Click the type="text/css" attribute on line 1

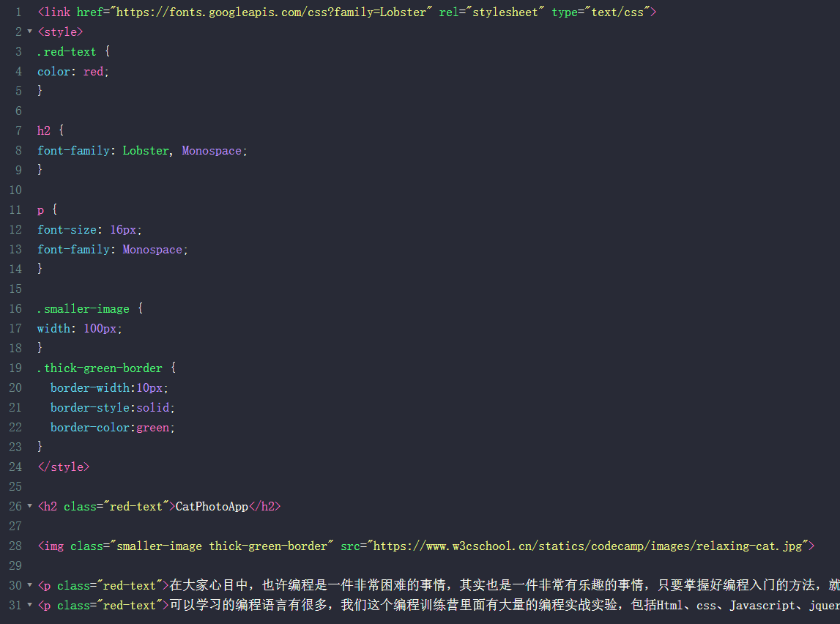[601, 12]
